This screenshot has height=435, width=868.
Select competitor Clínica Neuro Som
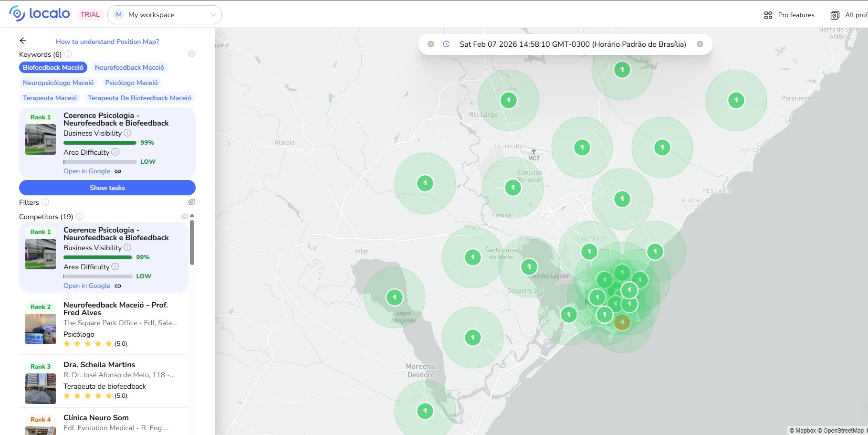(x=104, y=422)
